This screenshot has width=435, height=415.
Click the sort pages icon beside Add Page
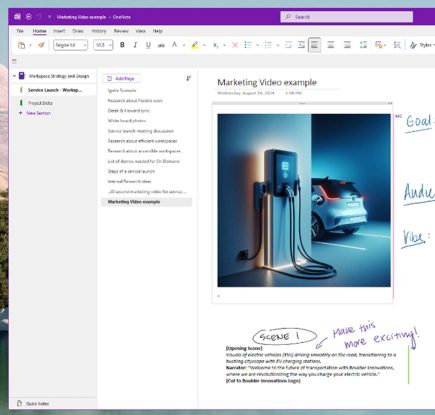[188, 78]
